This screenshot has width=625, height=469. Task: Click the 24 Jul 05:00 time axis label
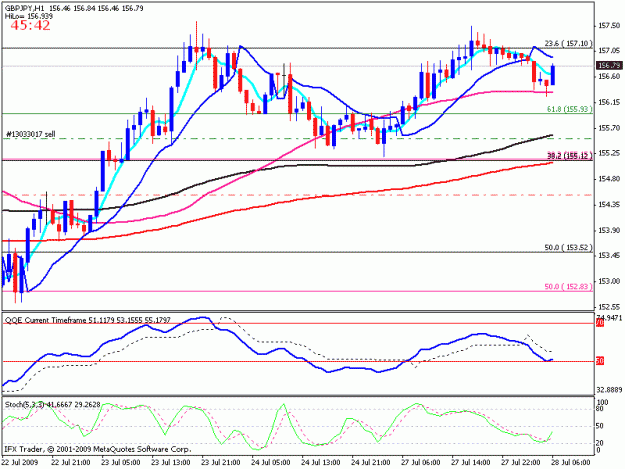[x=271, y=462]
